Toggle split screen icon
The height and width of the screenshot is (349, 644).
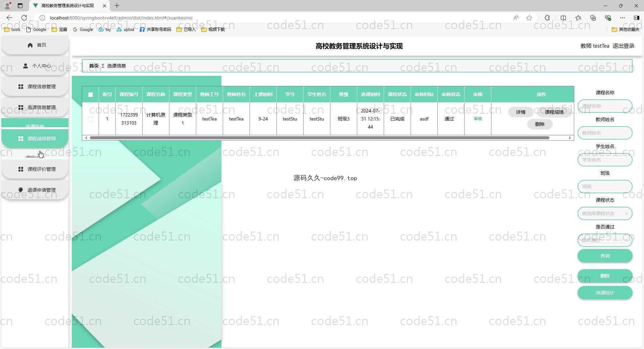[x=563, y=18]
